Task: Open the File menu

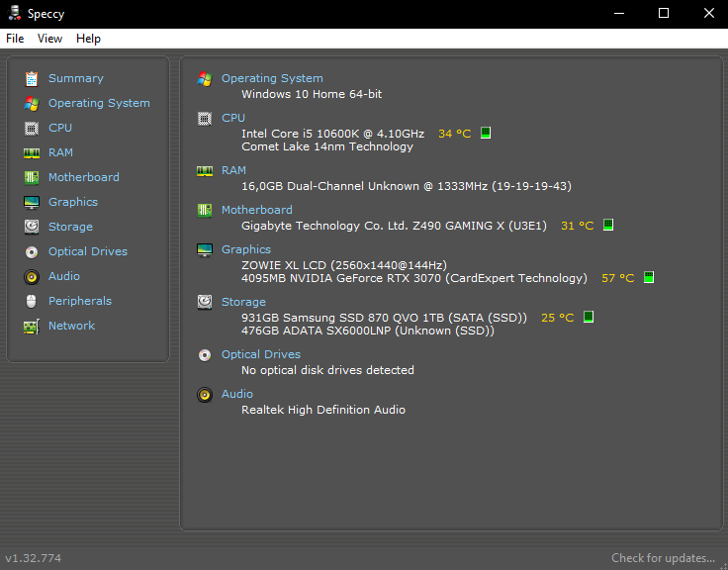Action: (x=15, y=39)
